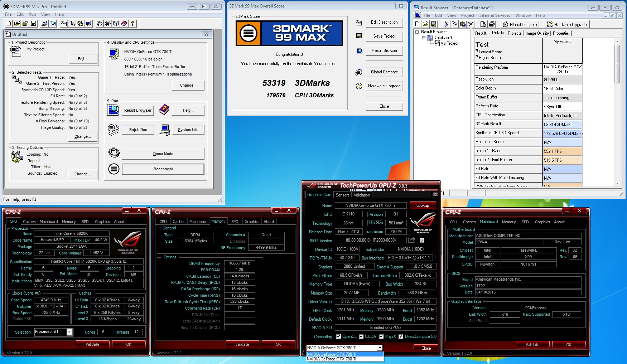Toggle the UEFI checkbox beside GPU-Z BIOS Version
627x364 pixels.
click(422, 240)
